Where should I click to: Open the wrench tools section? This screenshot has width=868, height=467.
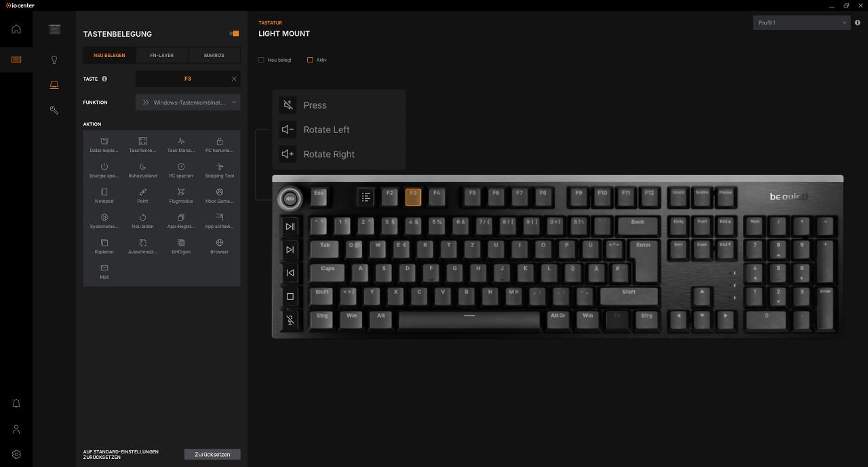pos(54,110)
